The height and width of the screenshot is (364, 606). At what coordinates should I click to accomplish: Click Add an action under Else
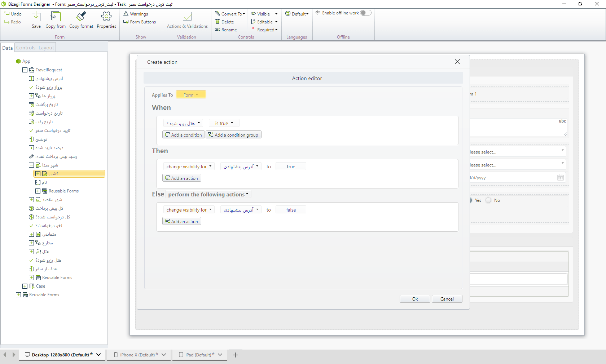[182, 221]
